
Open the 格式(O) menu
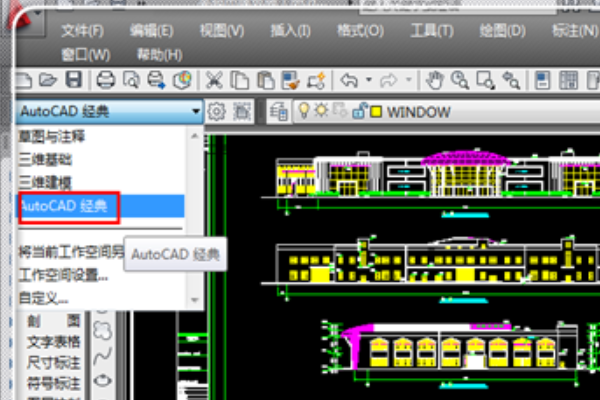coord(360,31)
